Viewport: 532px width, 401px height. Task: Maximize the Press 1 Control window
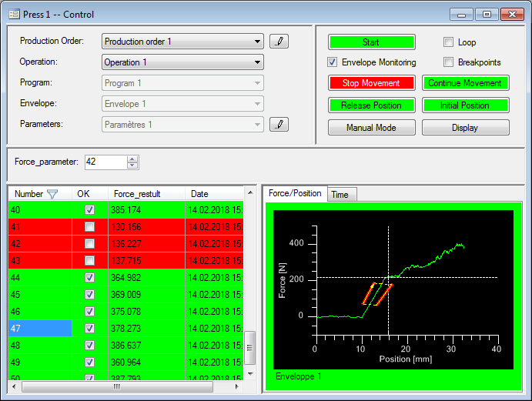(487, 15)
